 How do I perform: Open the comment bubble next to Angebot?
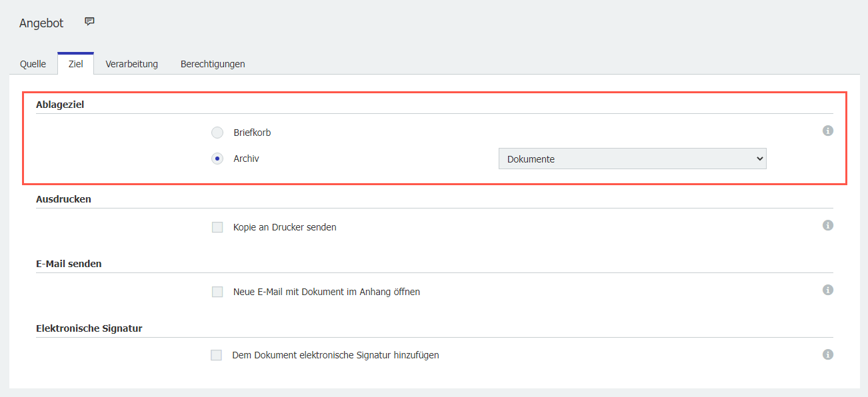click(x=89, y=21)
